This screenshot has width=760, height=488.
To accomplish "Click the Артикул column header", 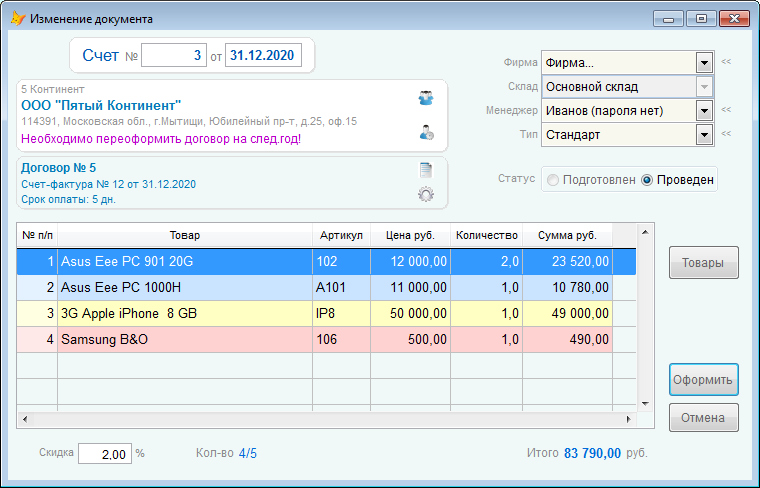I will point(341,236).
